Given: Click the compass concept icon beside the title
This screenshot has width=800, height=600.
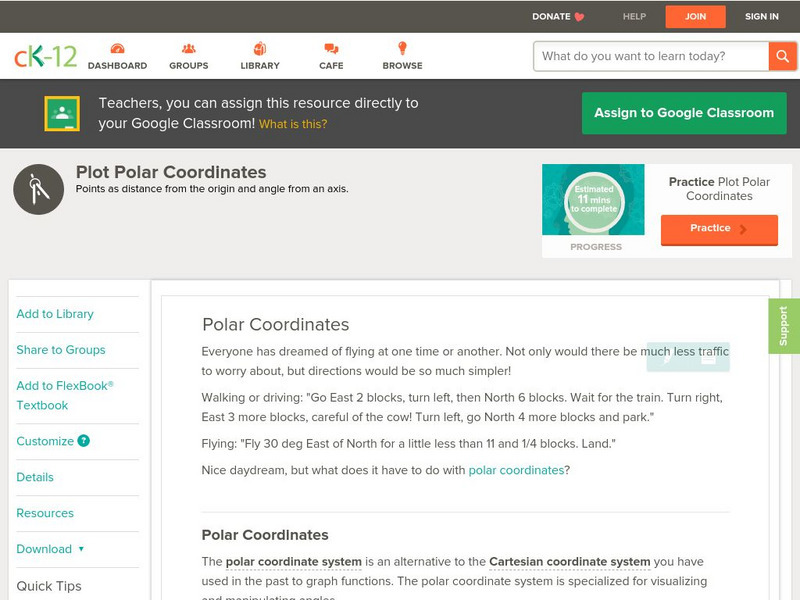Looking at the screenshot, I should coord(39,189).
